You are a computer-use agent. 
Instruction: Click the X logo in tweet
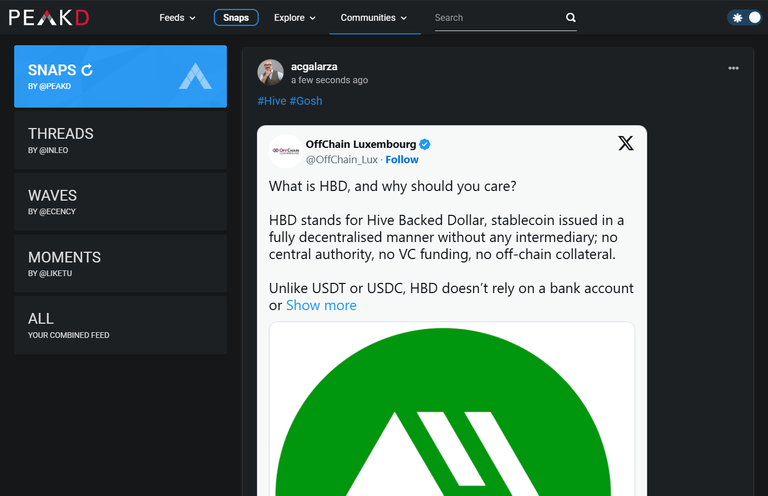pyautogui.click(x=625, y=143)
